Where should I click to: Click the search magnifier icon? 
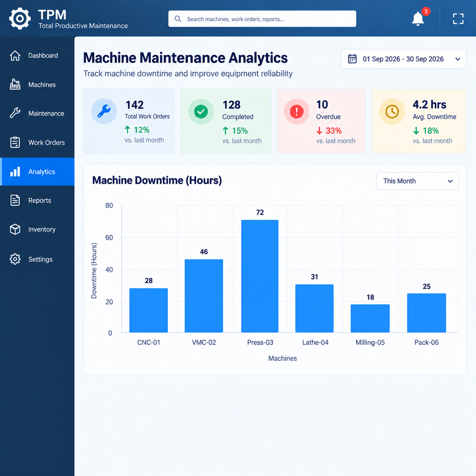coord(178,19)
